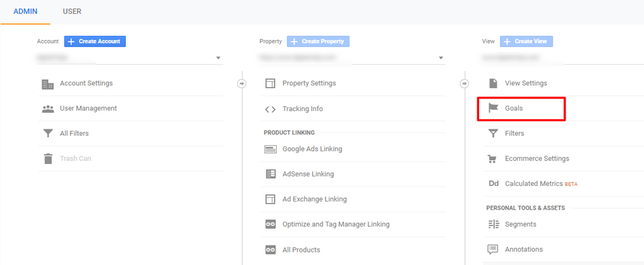Screen dimensions: 644x265
Task: Click arrow circle between Property and View columns
Action: 465,84
